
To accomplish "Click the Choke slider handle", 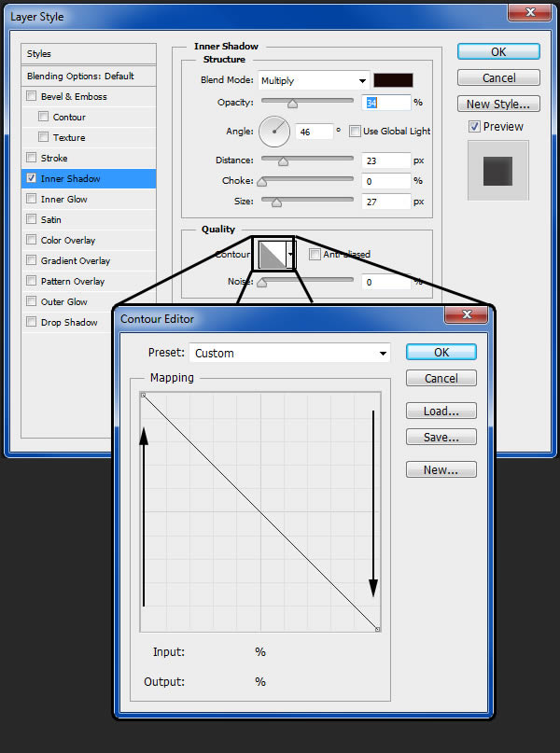I will 261,182.
